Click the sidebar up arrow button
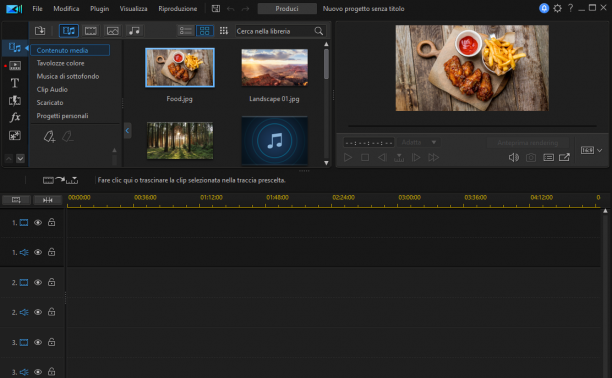 pos(9,158)
